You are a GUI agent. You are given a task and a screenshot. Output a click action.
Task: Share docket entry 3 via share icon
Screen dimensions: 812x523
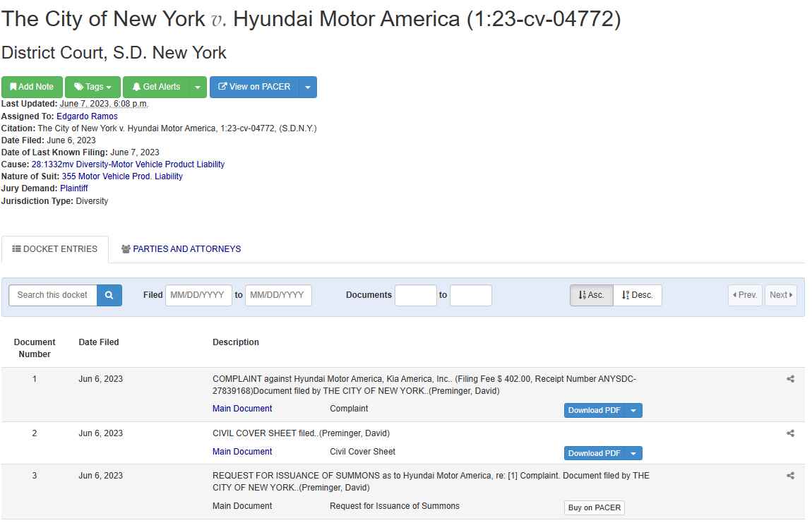[x=790, y=476]
